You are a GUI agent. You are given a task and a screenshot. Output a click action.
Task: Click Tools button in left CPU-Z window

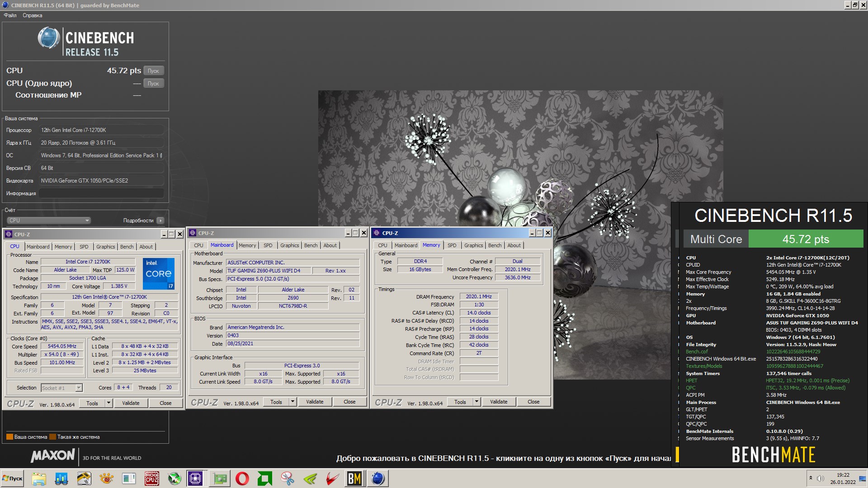click(x=92, y=404)
